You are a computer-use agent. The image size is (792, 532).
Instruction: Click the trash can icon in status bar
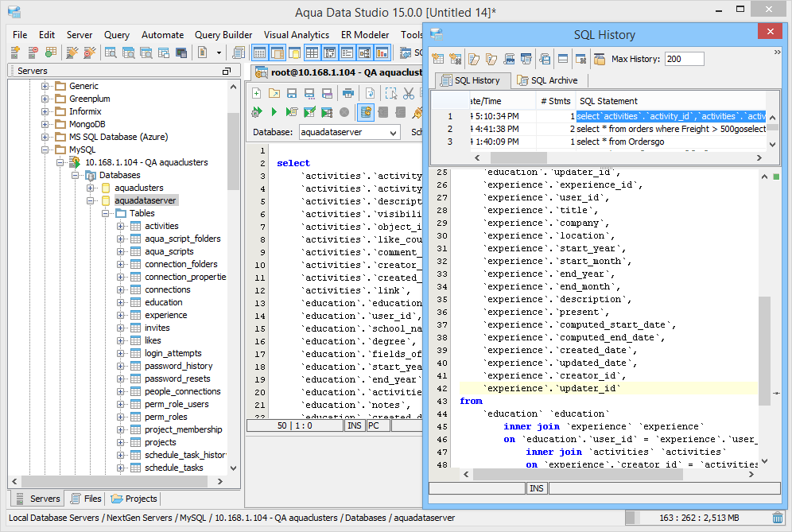(x=778, y=518)
